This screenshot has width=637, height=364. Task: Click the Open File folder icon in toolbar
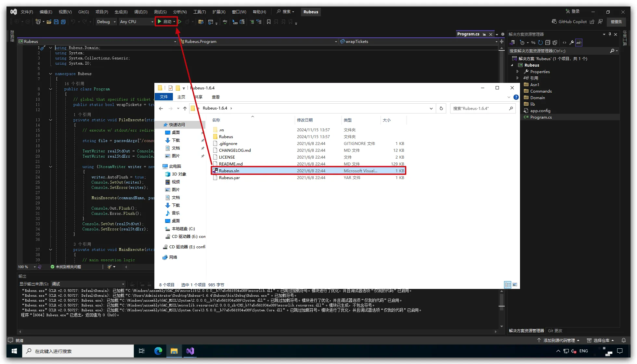49,22
